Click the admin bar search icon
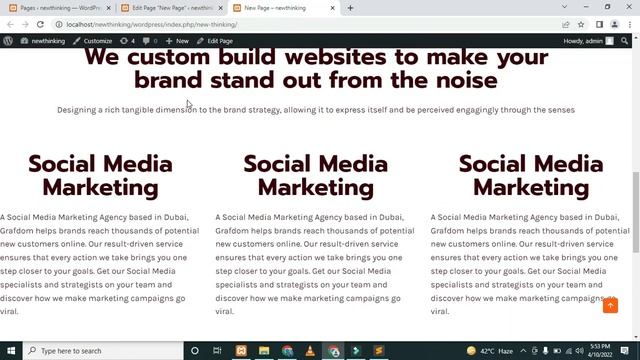Image resolution: width=640 pixels, height=360 pixels. point(624,41)
